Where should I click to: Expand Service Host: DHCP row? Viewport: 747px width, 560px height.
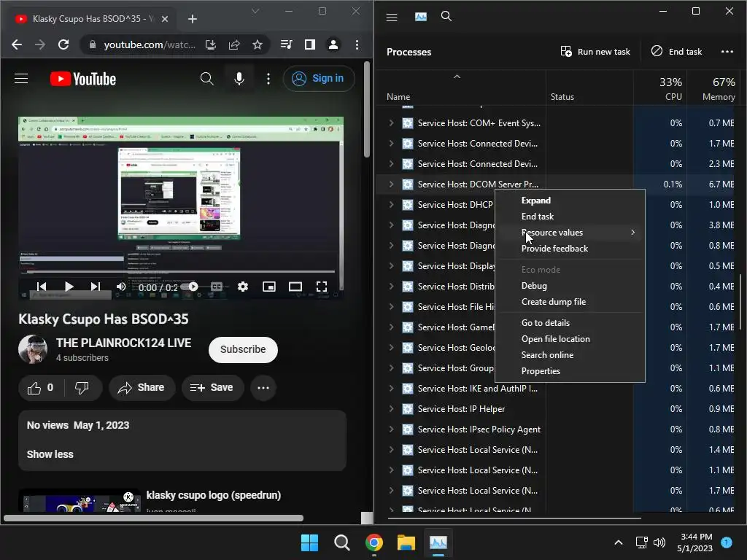391,205
